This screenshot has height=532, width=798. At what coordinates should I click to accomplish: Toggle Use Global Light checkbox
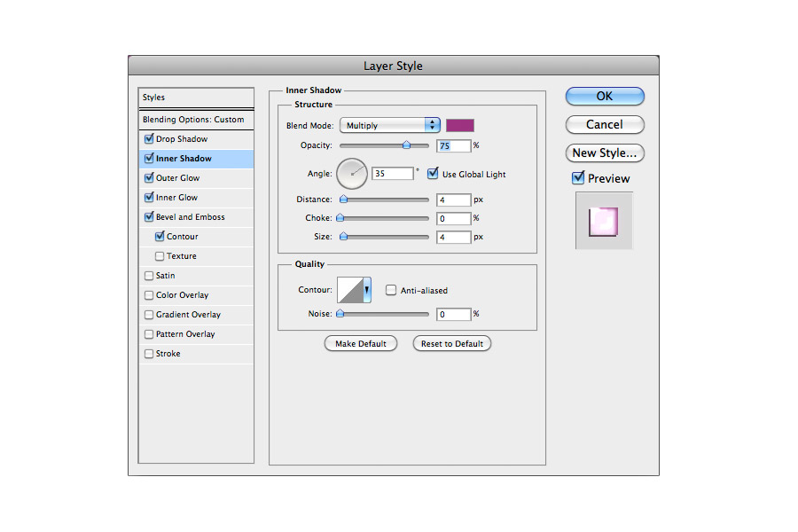point(433,174)
